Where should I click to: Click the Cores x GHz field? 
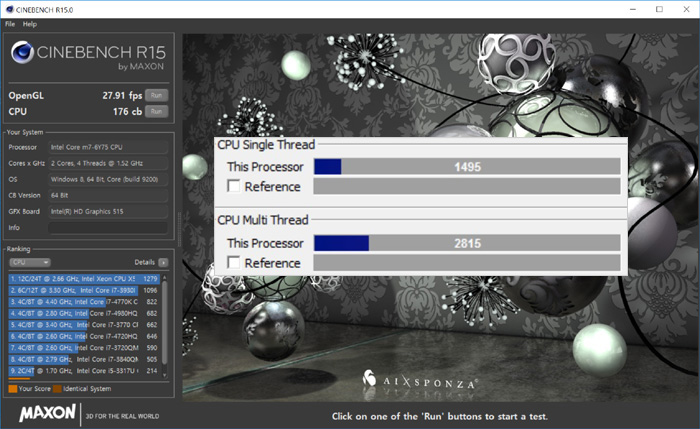(108, 163)
